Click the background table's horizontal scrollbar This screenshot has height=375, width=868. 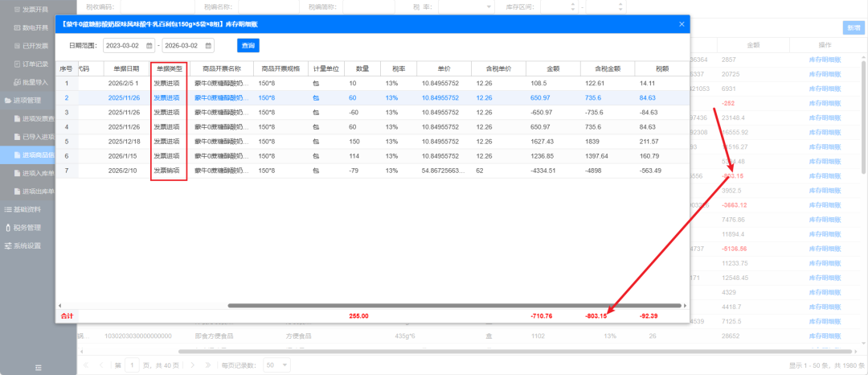tap(515, 351)
